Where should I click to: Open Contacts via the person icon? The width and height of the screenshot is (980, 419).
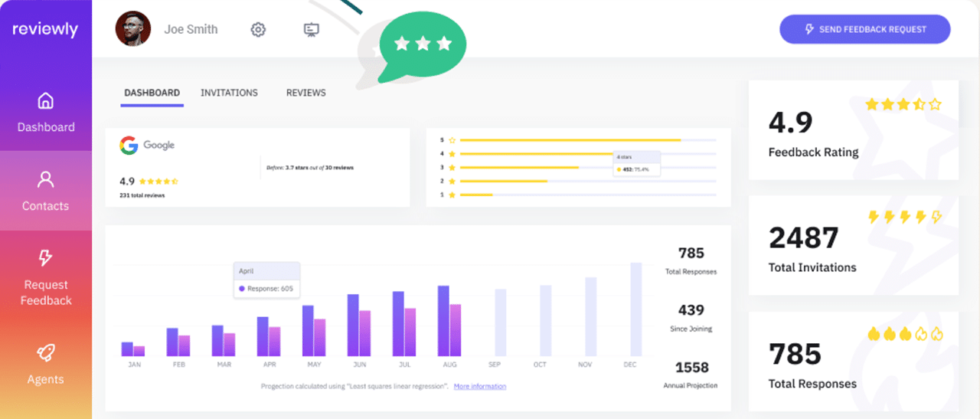coord(46,180)
